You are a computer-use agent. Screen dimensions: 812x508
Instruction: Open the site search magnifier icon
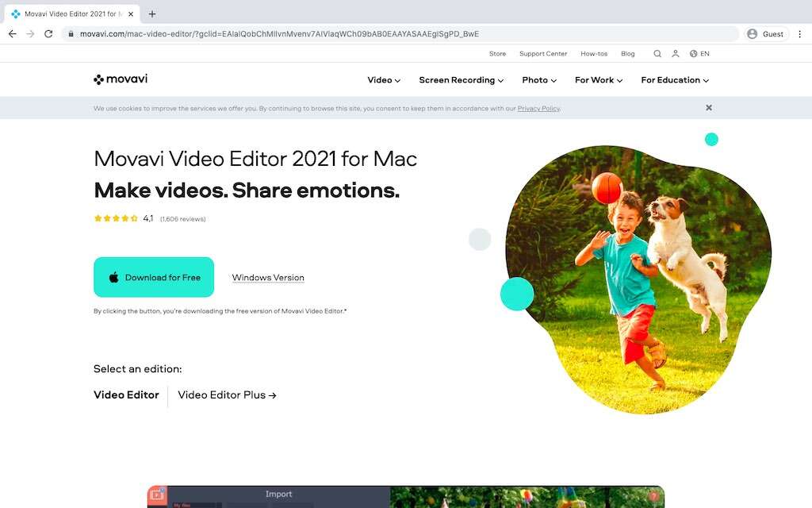(x=657, y=54)
